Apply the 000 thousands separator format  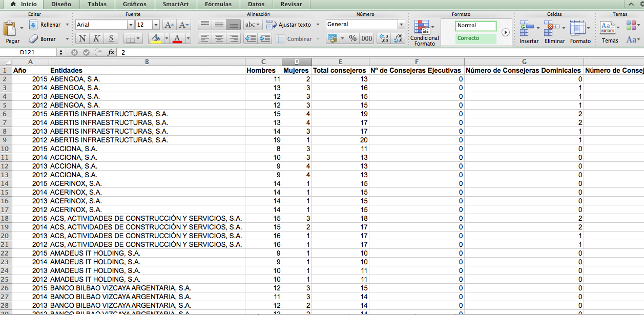(367, 38)
